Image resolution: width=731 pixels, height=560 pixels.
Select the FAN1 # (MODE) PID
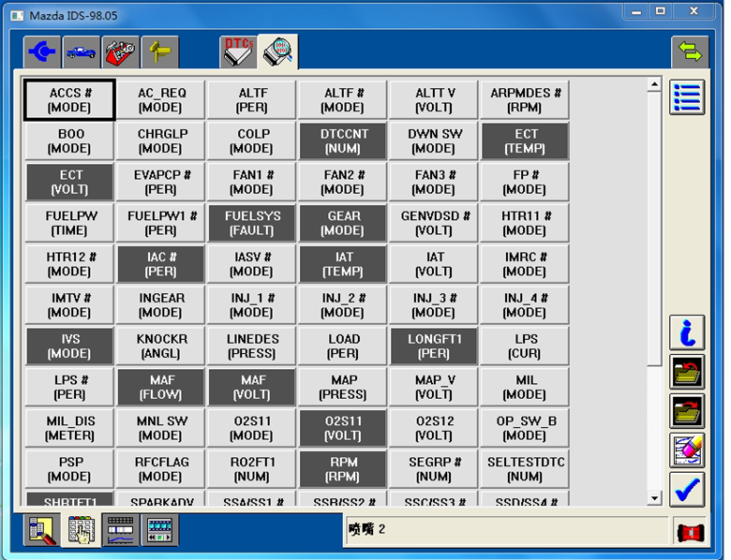(x=252, y=183)
